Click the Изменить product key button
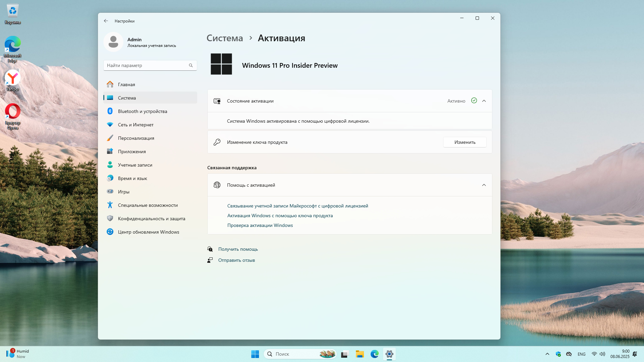 click(465, 142)
